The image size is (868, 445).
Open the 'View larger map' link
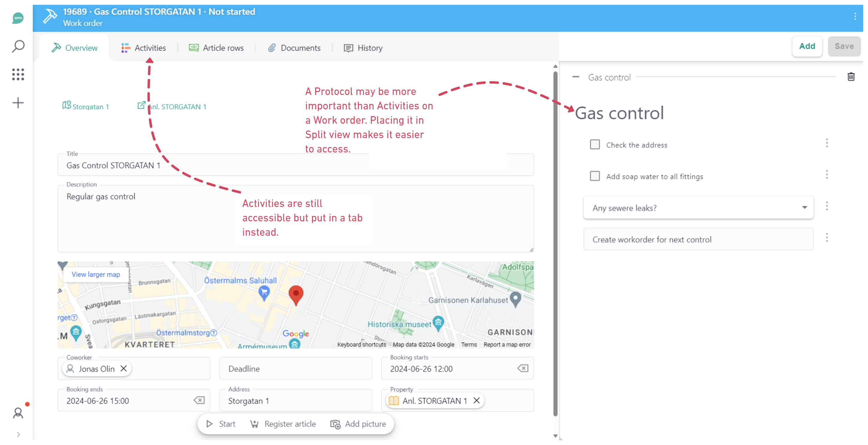click(96, 274)
